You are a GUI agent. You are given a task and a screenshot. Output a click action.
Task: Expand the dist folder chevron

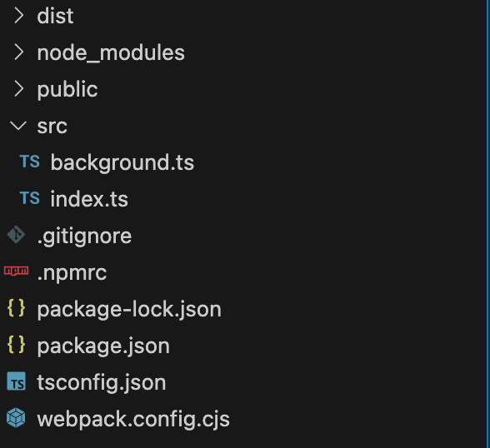tap(18, 16)
